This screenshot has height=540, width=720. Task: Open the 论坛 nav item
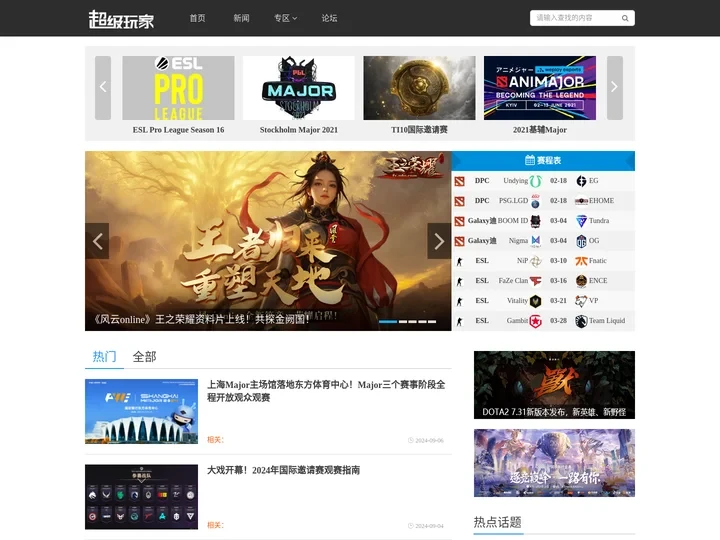tap(329, 18)
